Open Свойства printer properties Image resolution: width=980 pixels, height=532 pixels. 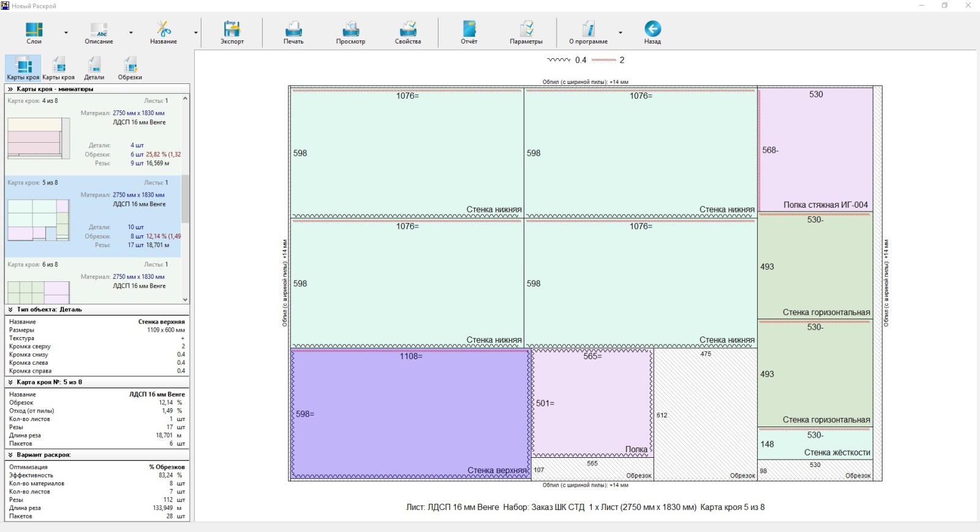tap(408, 32)
